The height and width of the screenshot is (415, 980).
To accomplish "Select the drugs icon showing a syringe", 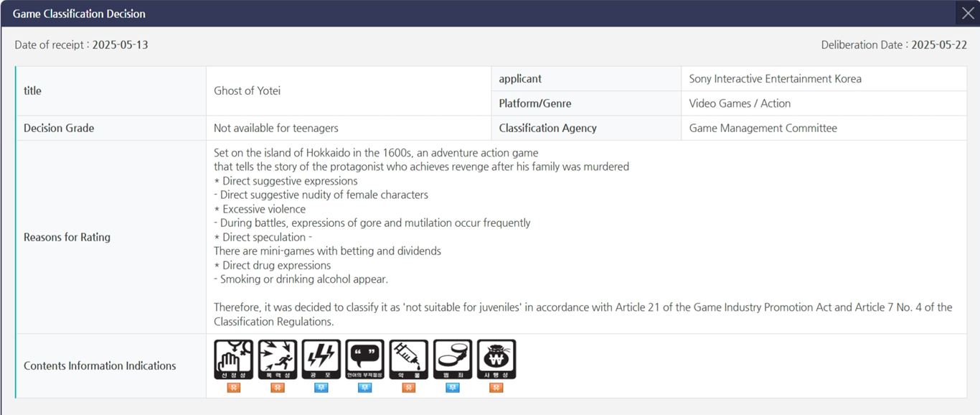I will click(x=409, y=359).
